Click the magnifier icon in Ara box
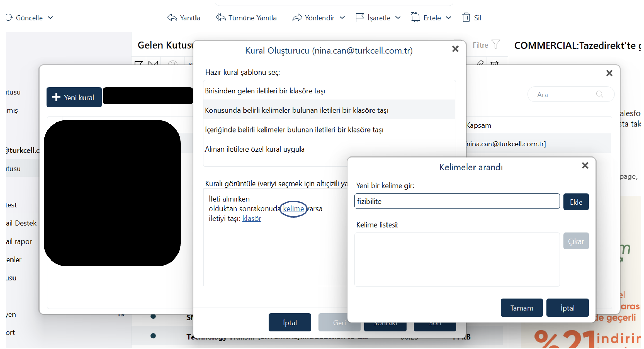This screenshot has width=644, height=349. click(x=600, y=94)
